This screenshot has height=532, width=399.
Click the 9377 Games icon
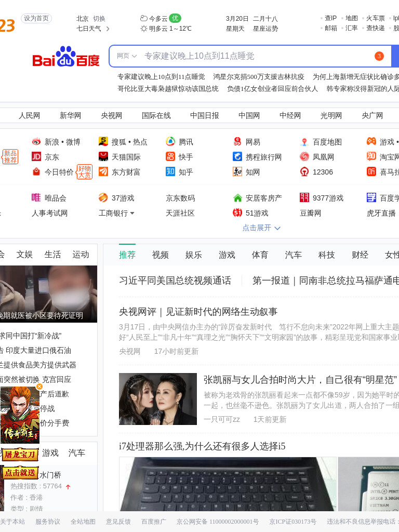click(x=304, y=197)
